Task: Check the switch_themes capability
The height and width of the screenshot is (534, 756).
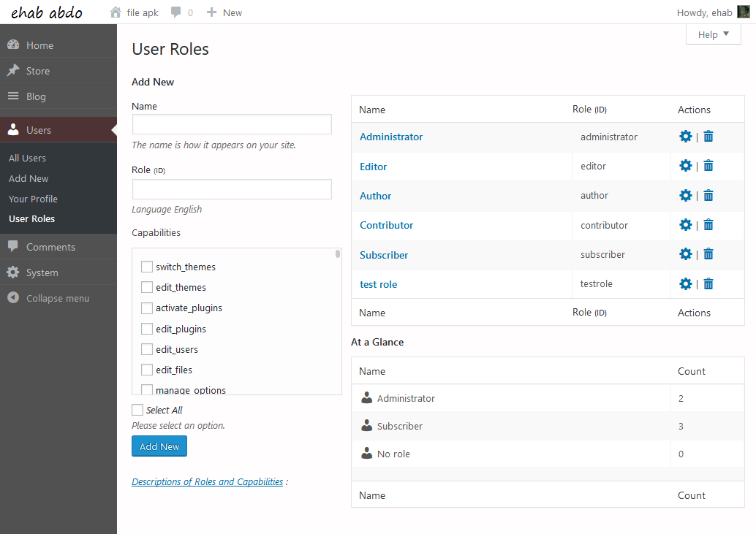Action: [x=146, y=267]
